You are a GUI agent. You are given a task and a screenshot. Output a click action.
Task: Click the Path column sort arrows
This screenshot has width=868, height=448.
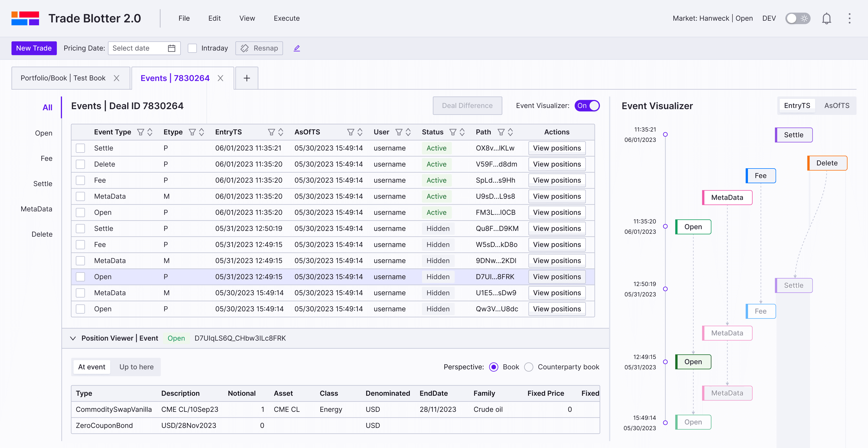point(510,132)
